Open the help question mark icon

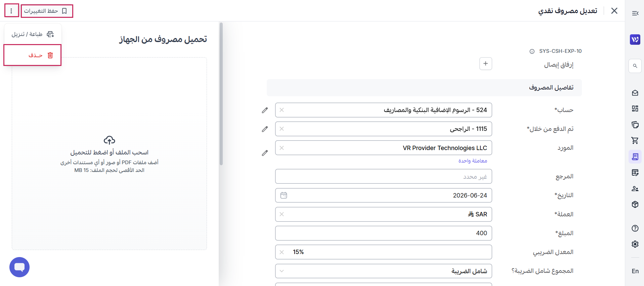coord(635,228)
